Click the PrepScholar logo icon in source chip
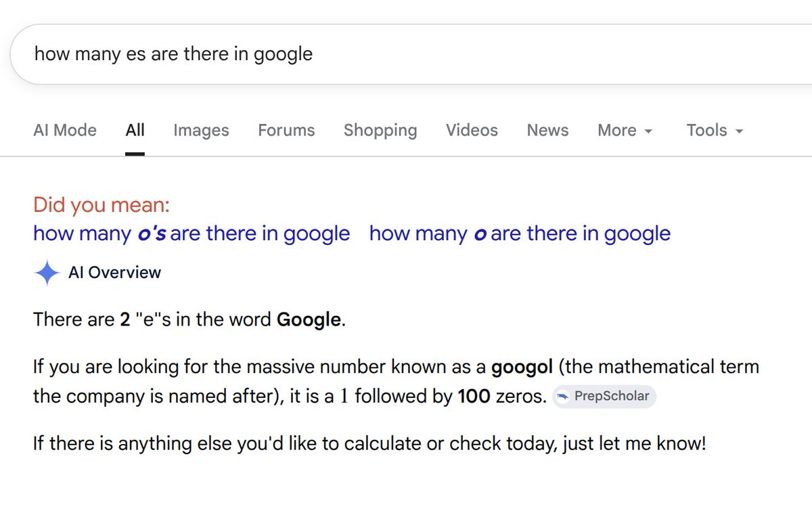Viewport: 812px width, 513px height. click(564, 397)
